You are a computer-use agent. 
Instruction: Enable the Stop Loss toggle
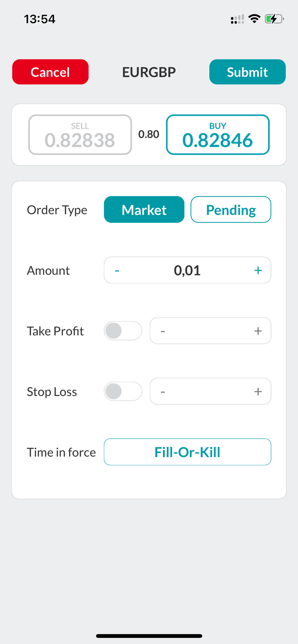(122, 391)
